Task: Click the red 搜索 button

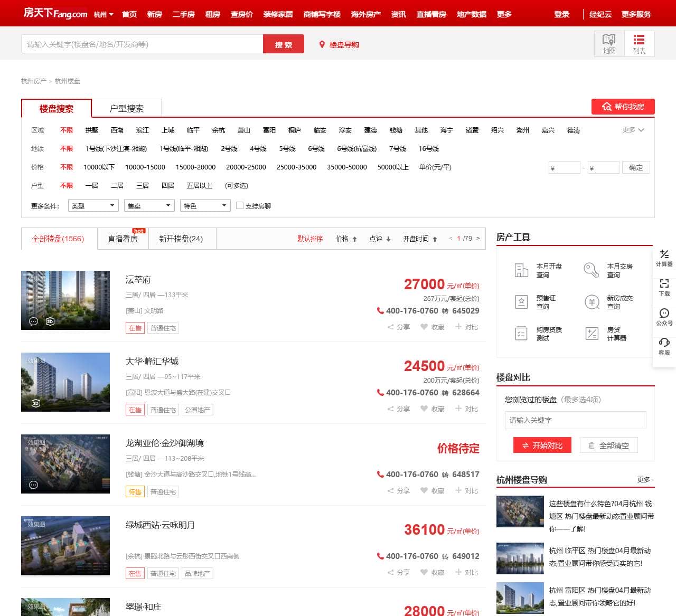Action: (x=283, y=44)
